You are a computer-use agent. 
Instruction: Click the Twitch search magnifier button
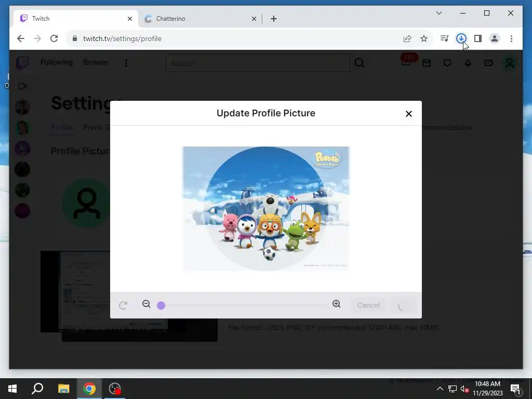360,63
